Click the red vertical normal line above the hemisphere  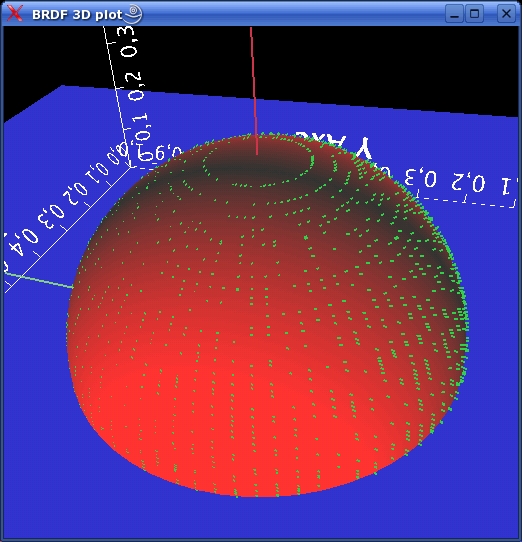(254, 91)
